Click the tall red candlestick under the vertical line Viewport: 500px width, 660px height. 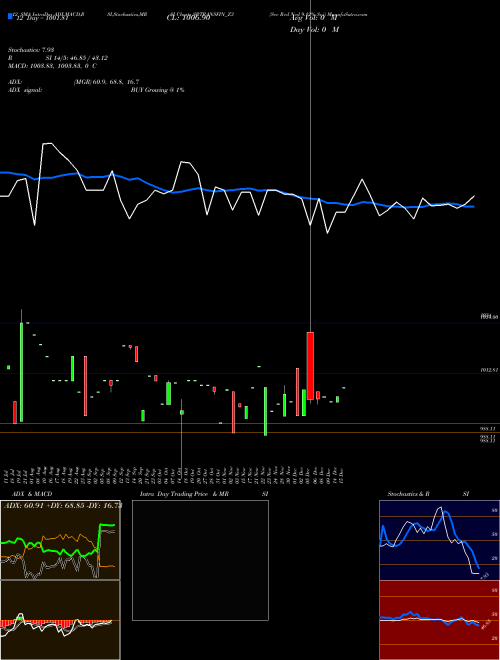[310, 365]
